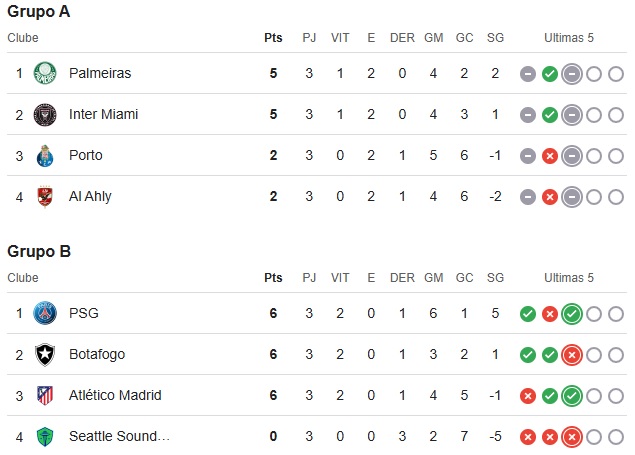Click the Inter Miami crest icon
Image resolution: width=635 pixels, height=455 pixels.
(45, 114)
